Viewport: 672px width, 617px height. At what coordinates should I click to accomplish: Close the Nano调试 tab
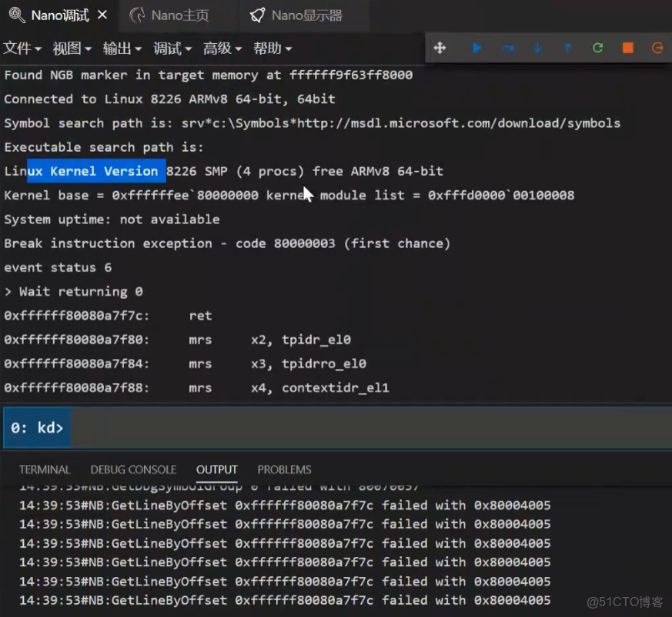[102, 15]
